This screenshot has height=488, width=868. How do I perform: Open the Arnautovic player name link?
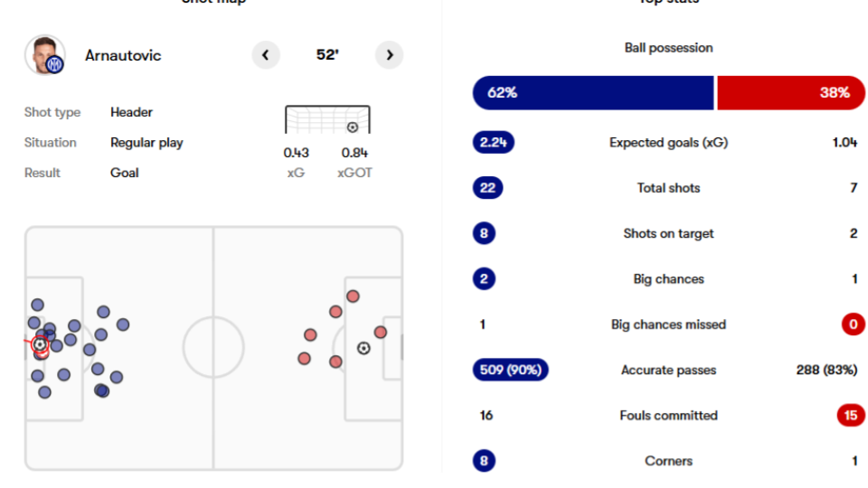coord(123,55)
